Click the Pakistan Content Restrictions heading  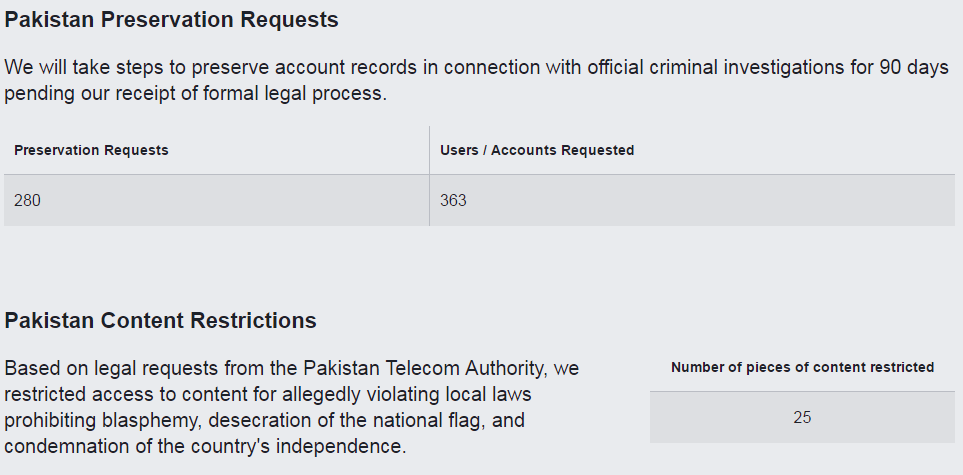tap(160, 321)
